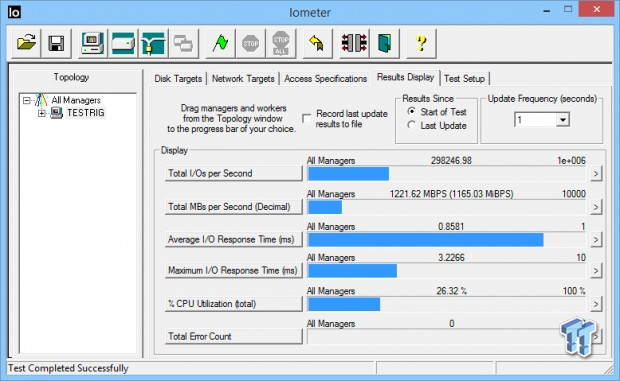Click the exit door icon
This screenshot has height=381, width=620.
[384, 43]
